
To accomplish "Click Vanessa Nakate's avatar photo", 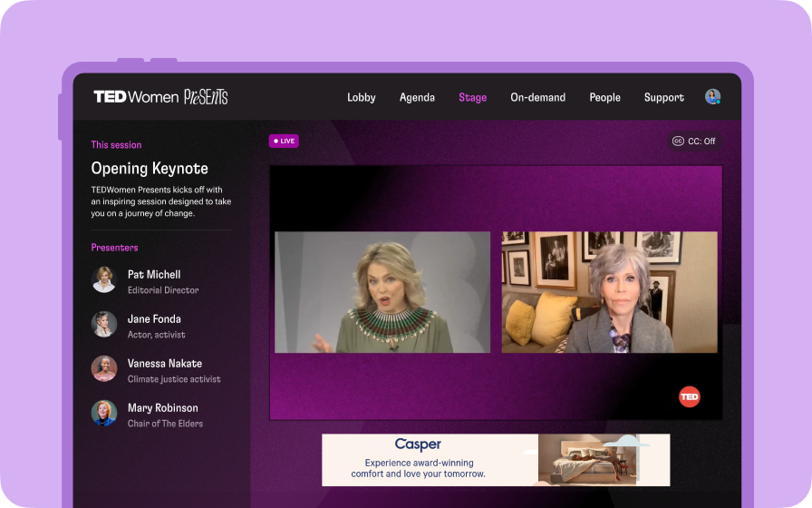I will (104, 369).
